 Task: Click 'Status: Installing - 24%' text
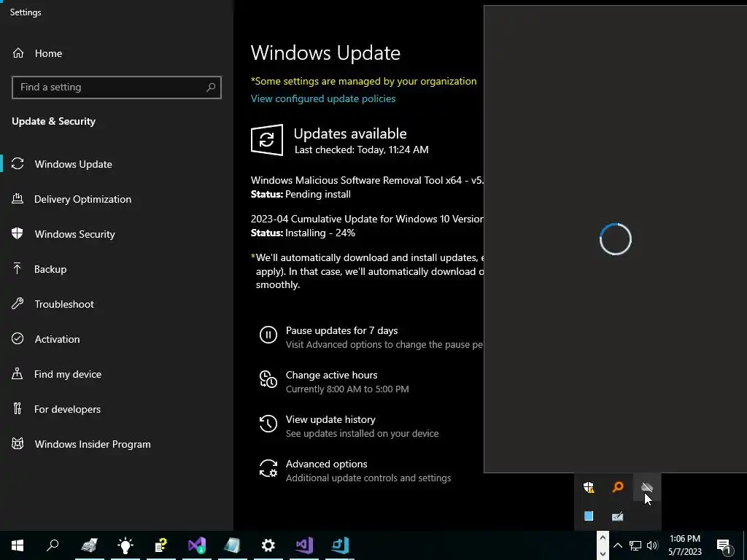[303, 233]
